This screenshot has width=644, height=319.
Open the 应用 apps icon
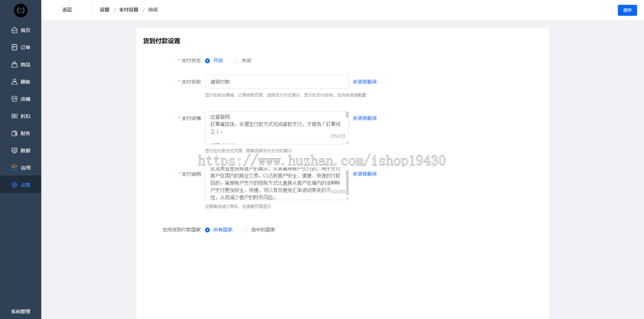tap(14, 167)
